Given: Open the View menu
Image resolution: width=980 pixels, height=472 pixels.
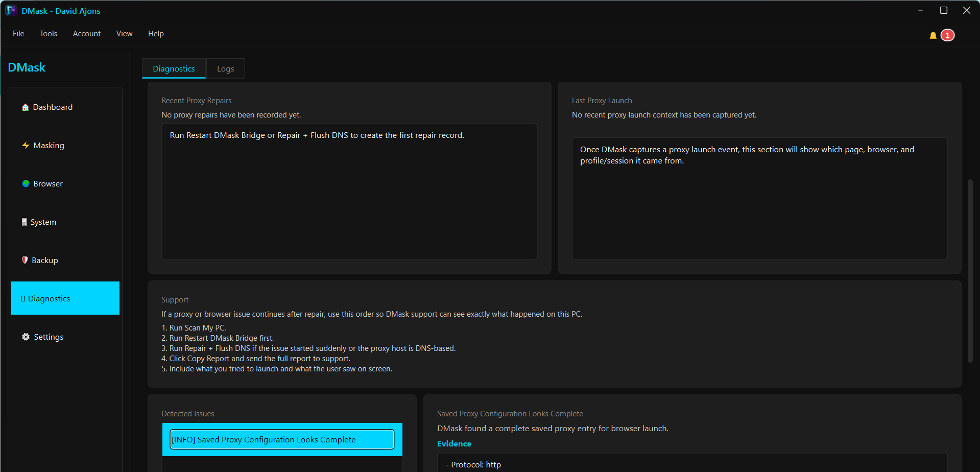Looking at the screenshot, I should click(x=124, y=34).
